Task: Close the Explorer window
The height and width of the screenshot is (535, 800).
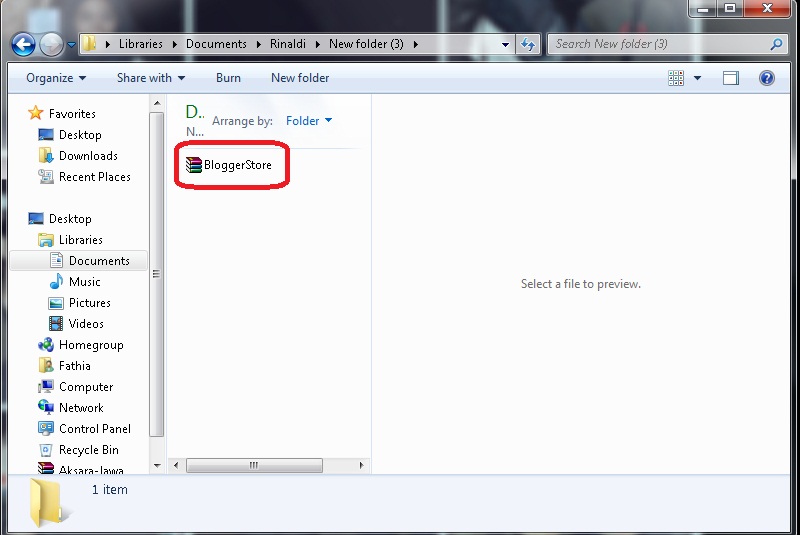Action: point(767,9)
